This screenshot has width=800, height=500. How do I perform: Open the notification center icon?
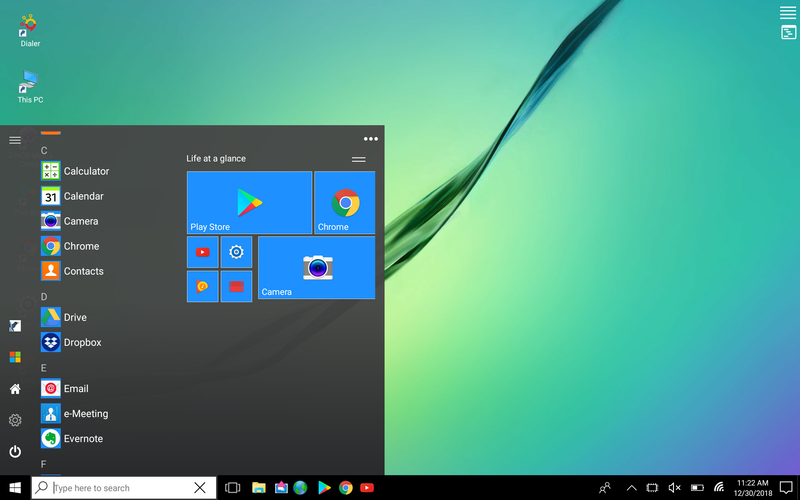pyautogui.click(x=786, y=488)
